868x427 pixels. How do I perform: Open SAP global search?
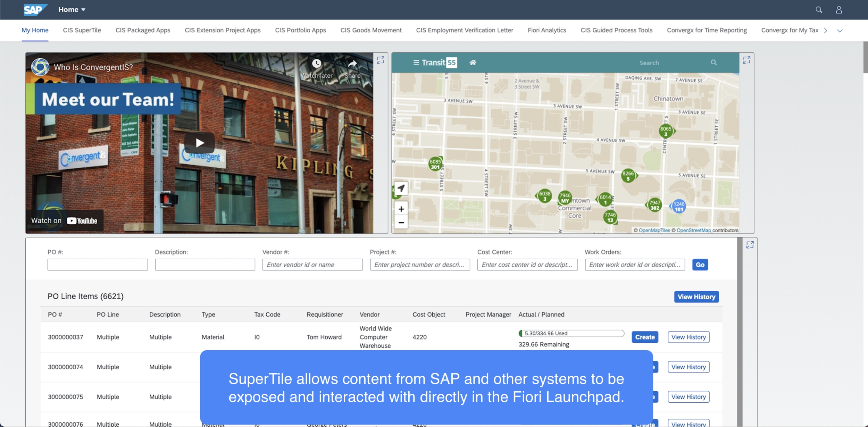click(x=819, y=9)
